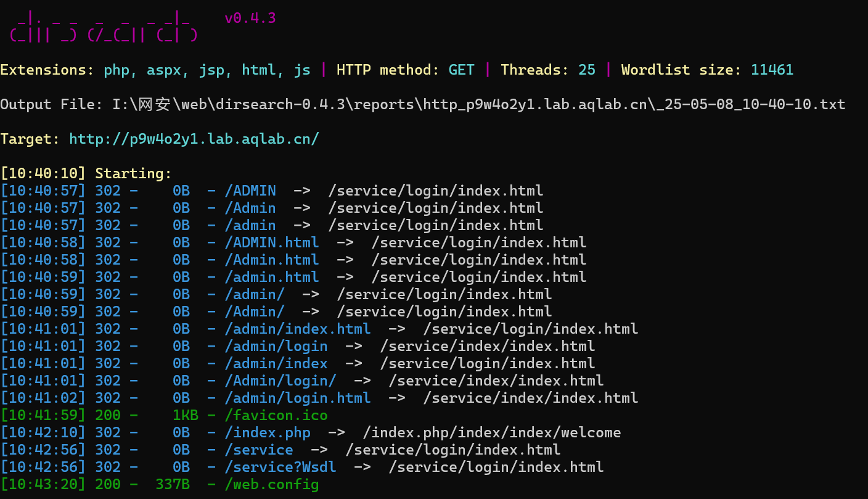The image size is (868, 499).
Task: Click the timestamp [10:41:59]
Action: click(x=43, y=415)
